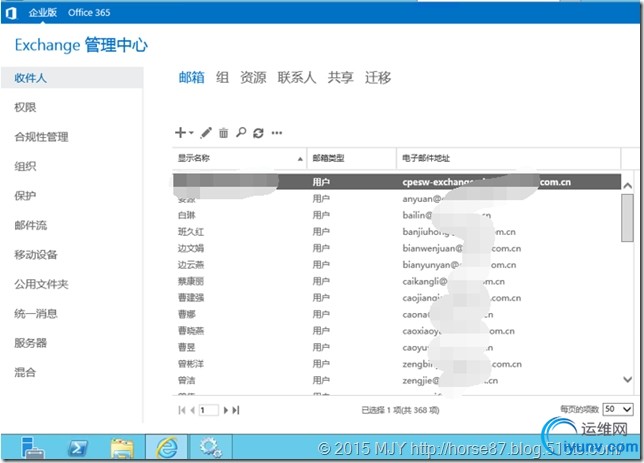
Task: Open items per page dropdown showing 50
Action: (x=618, y=409)
